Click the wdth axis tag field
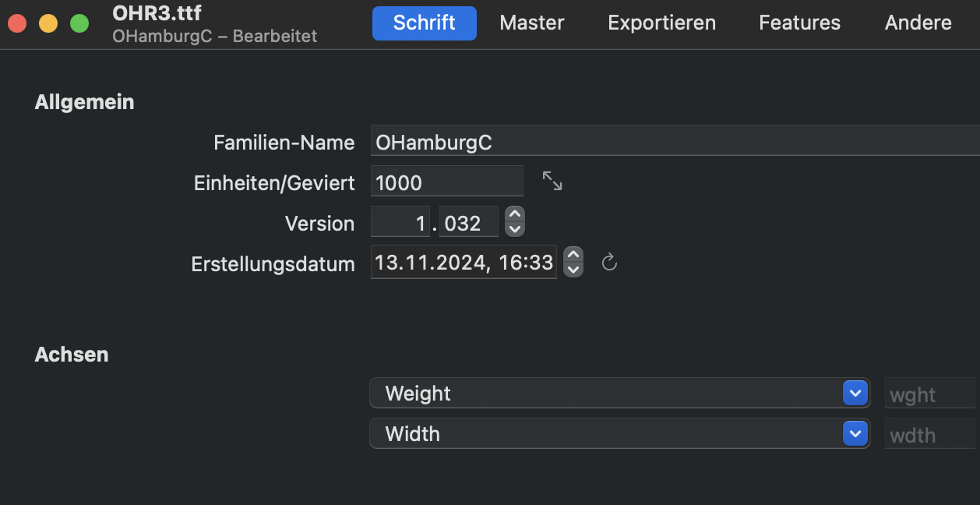Viewport: 980px width, 505px height. coord(930,434)
